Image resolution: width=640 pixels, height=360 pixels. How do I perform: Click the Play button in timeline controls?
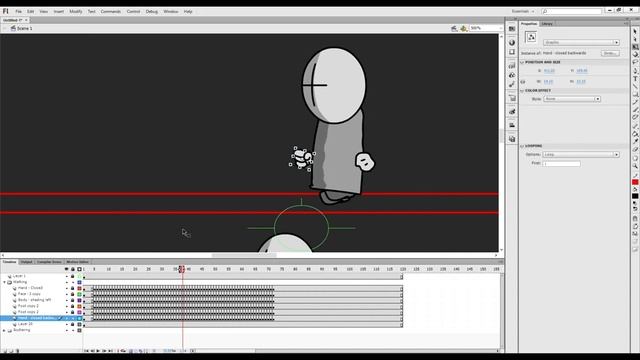tap(98, 351)
